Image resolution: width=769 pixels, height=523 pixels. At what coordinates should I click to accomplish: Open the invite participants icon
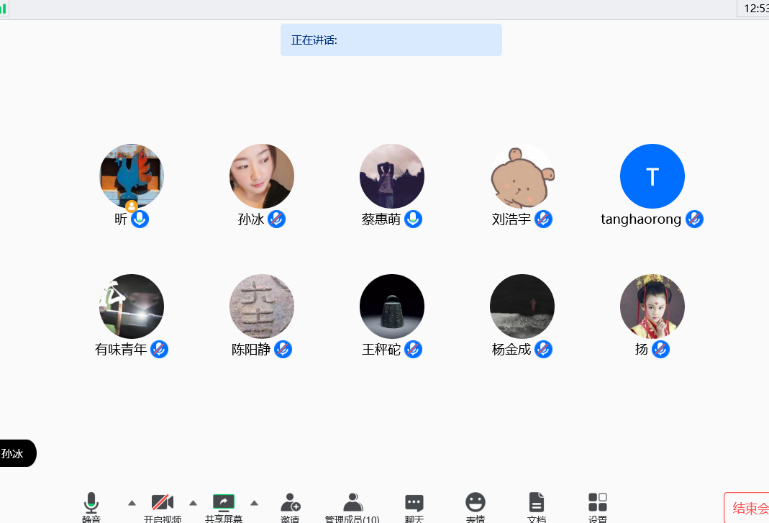[x=290, y=503]
